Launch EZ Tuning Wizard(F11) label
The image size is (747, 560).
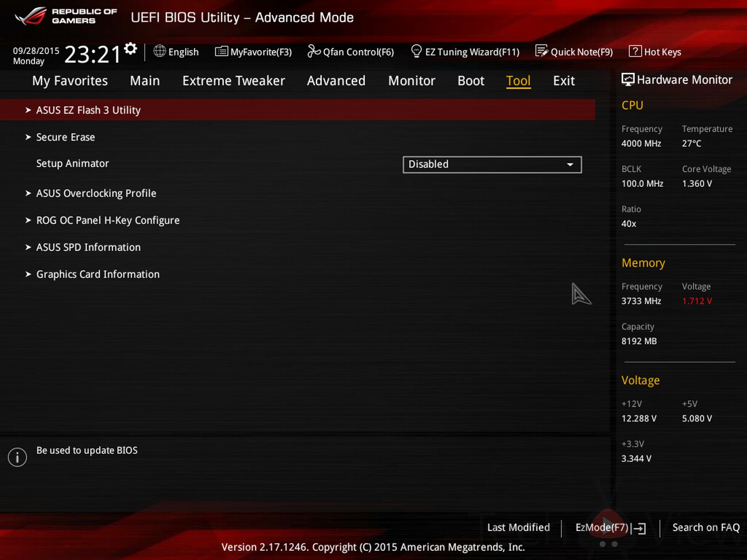click(472, 52)
